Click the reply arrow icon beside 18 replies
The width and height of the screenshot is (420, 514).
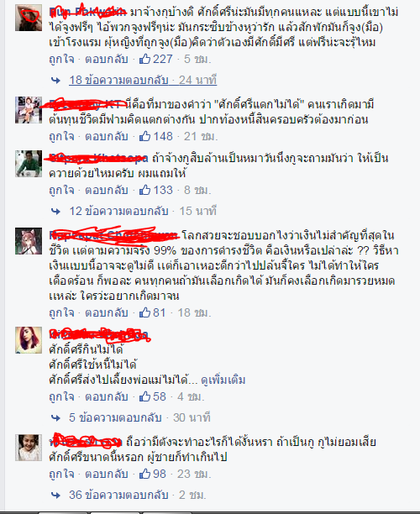pos(55,81)
